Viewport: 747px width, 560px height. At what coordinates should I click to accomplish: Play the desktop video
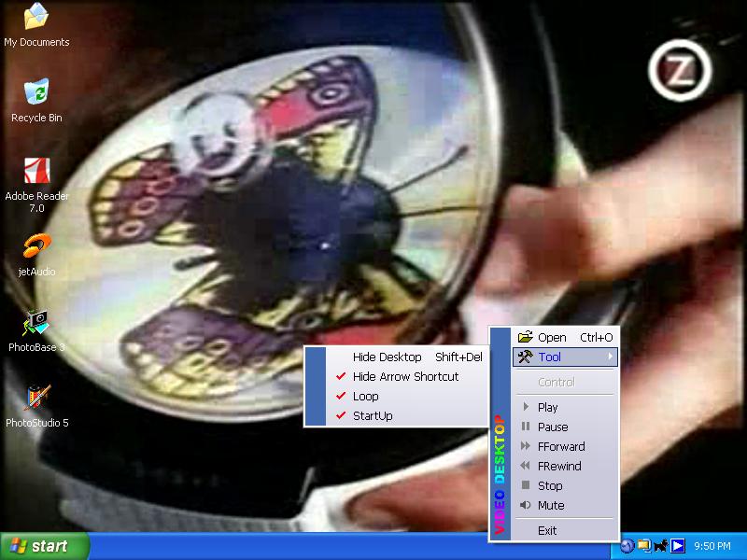point(547,407)
